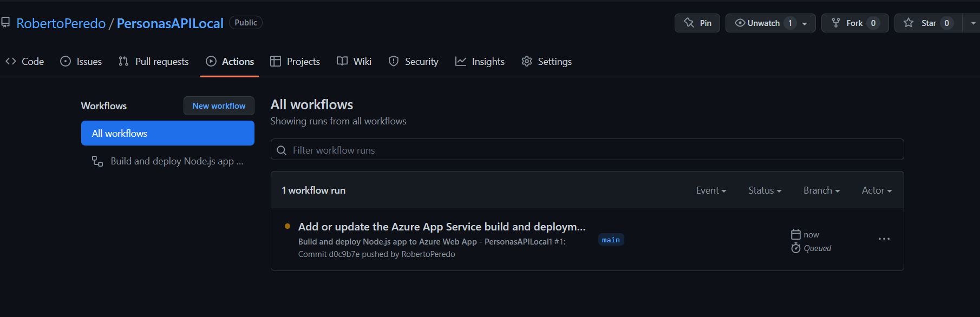This screenshot has width=980, height=317.
Task: Click the eye Unwatch icon
Action: pos(740,23)
